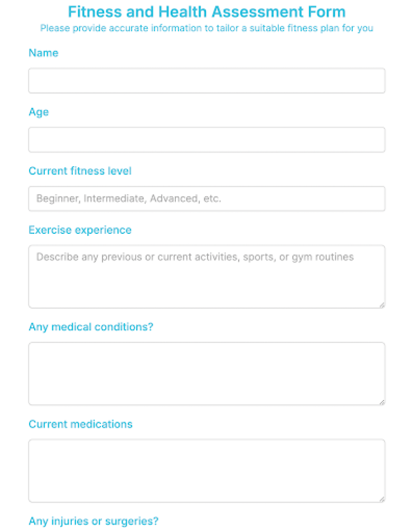This screenshot has height=532, width=412.
Task: Click the 'Any injuries or surgeries?' label
Action: [x=93, y=521]
